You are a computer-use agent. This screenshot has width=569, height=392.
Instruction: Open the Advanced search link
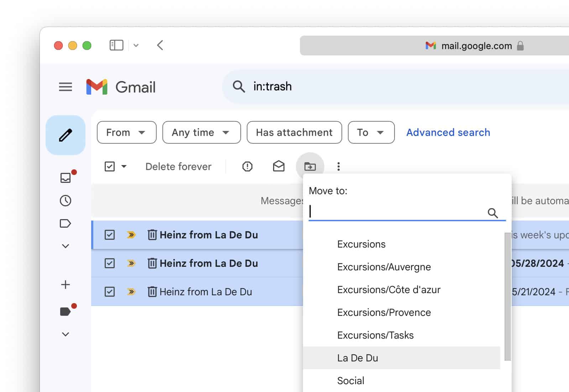pos(448,132)
